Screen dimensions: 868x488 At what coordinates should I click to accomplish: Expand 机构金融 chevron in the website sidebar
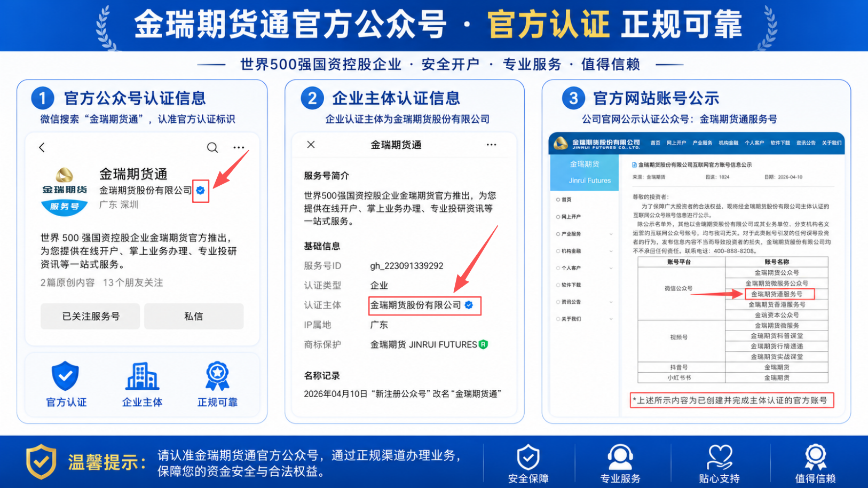point(611,251)
